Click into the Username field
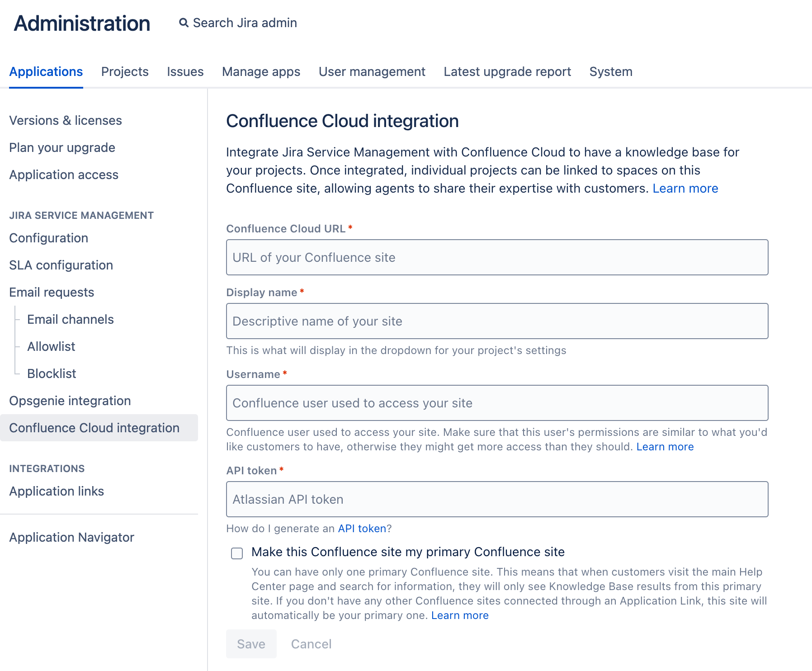The width and height of the screenshot is (812, 671). [x=497, y=403]
